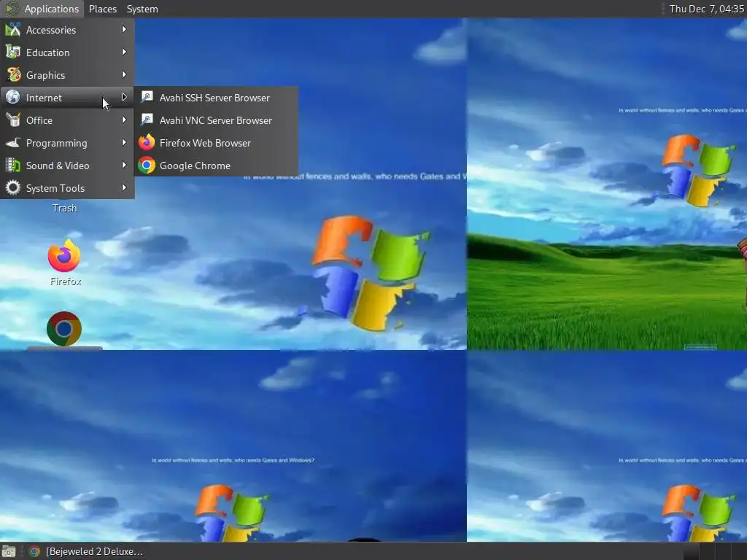Click the Chrome desktop shortcut icon
This screenshot has height=560, width=747.
tap(64, 329)
